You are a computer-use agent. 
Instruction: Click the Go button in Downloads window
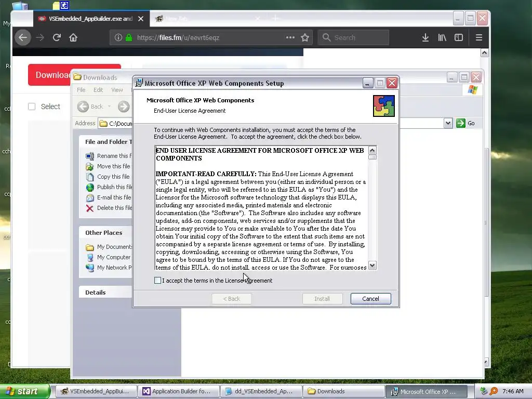point(465,123)
